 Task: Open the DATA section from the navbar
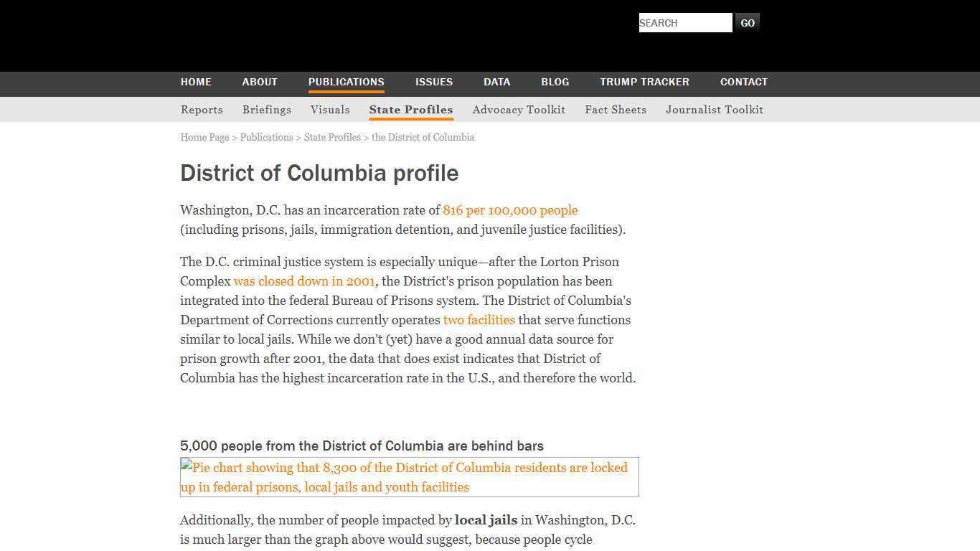(496, 82)
